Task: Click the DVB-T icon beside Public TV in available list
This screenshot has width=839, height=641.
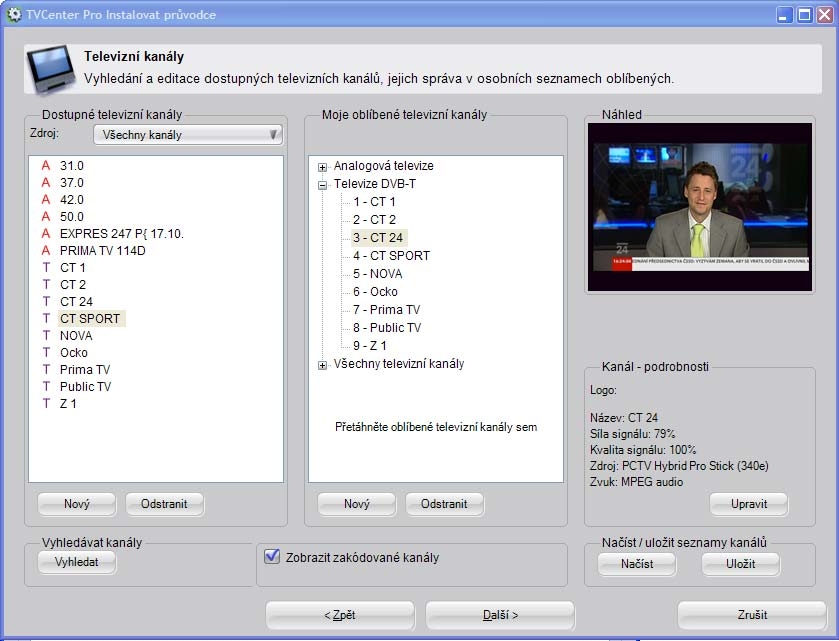Action: click(46, 386)
